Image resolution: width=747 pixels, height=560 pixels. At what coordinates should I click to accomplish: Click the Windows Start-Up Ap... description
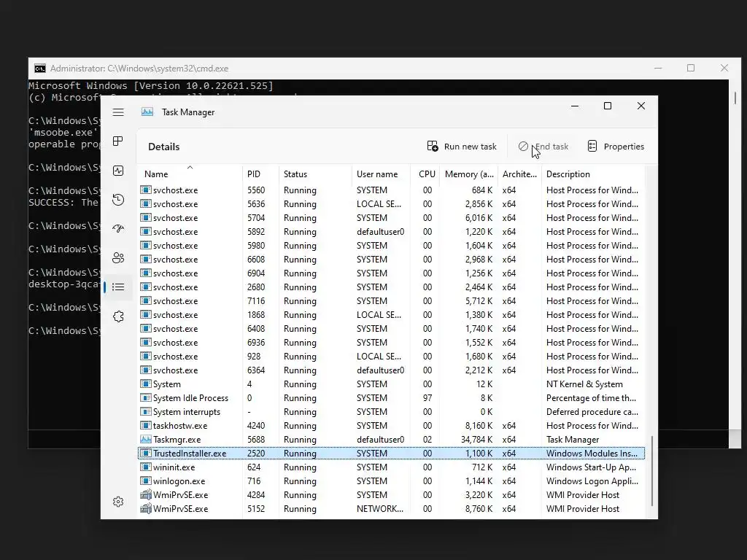[x=591, y=467]
